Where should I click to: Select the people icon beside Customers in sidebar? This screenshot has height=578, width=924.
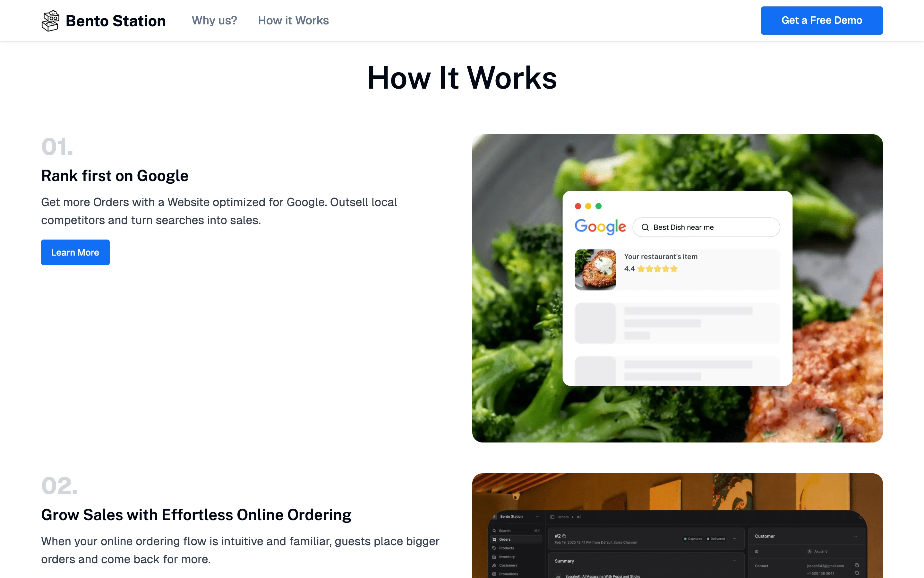click(x=494, y=565)
